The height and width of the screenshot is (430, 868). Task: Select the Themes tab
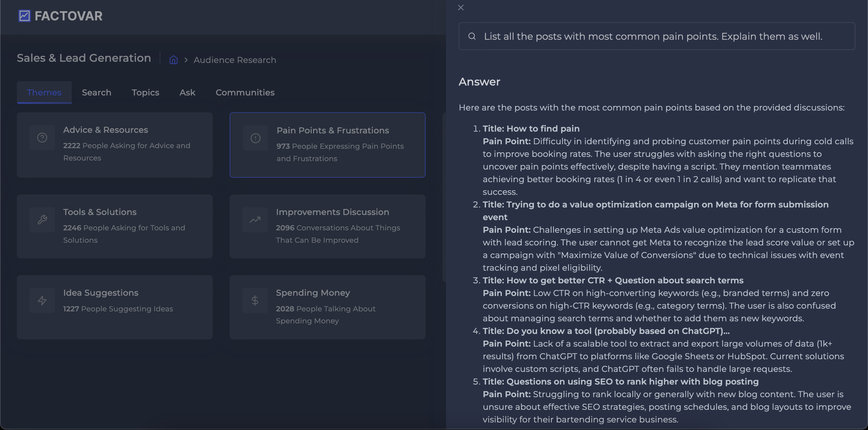tap(44, 93)
